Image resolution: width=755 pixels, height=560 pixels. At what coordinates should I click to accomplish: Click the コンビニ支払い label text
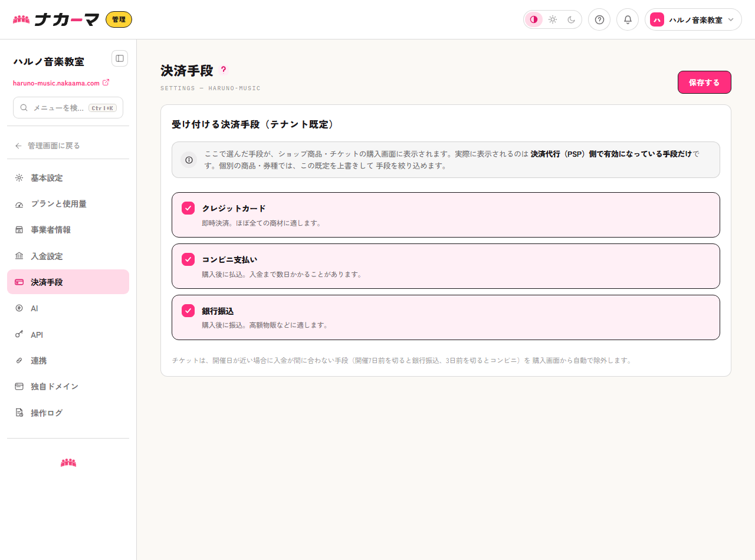(x=229, y=260)
